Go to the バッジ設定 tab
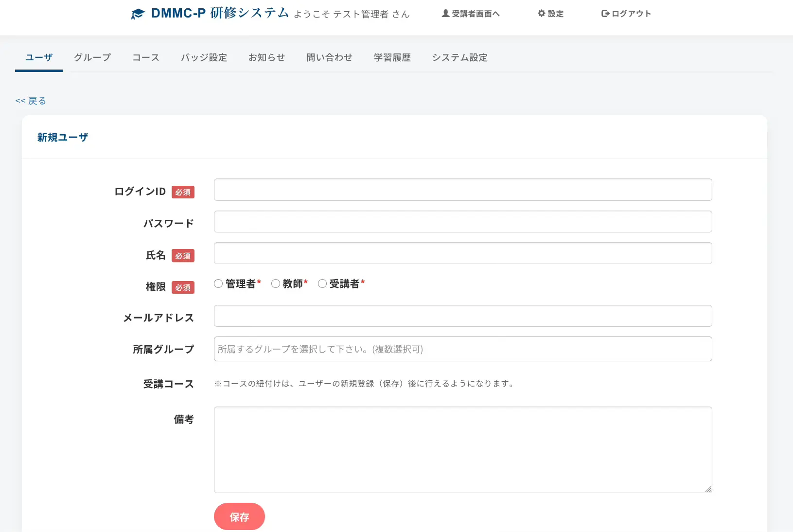This screenshot has height=532, width=793. click(204, 57)
